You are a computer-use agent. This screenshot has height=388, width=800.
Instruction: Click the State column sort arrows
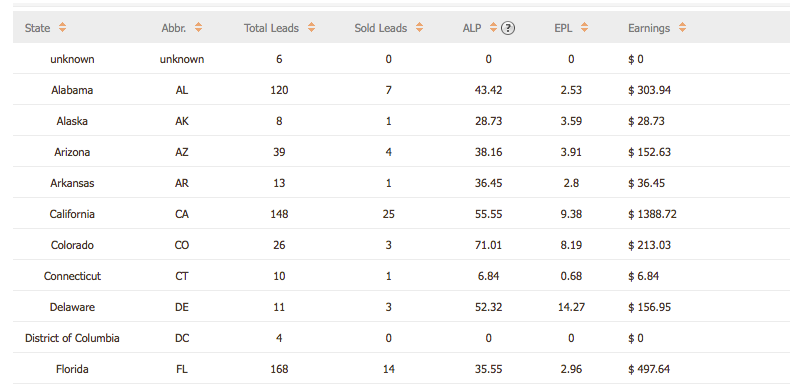pos(62,28)
